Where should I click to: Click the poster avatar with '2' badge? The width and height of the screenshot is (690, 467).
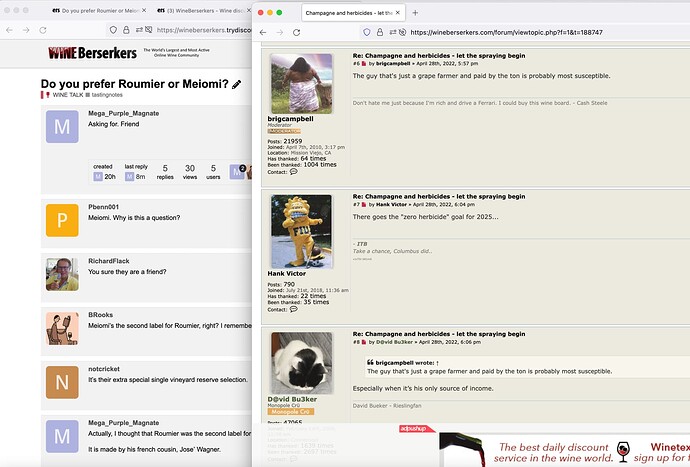pos(237,172)
